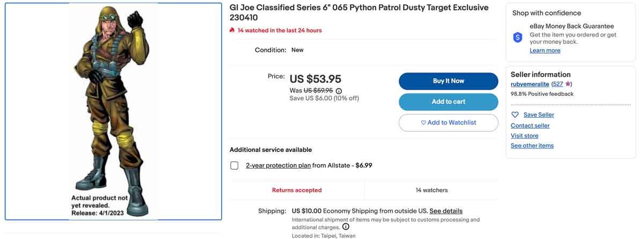Viewport: 644px width, 239px height.
Task: Enlarge the Python Patrol Dusty product image
Action: [x=113, y=111]
